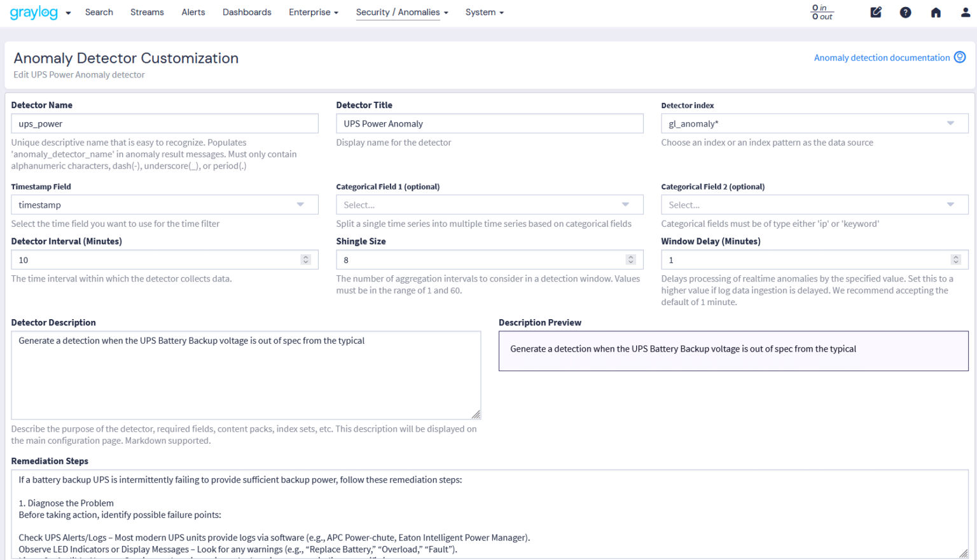This screenshot has height=560, width=977.
Task: Go to the Streams page
Action: point(147,12)
